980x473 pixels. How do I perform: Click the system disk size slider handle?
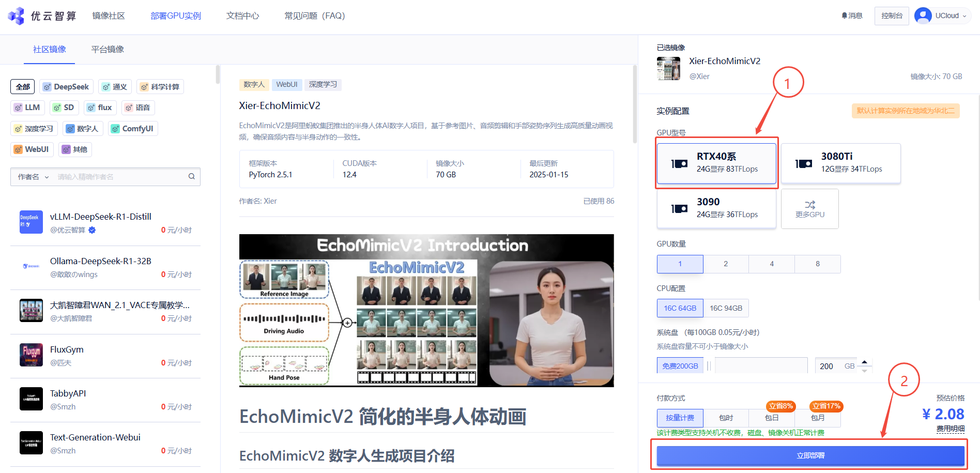[709, 366]
